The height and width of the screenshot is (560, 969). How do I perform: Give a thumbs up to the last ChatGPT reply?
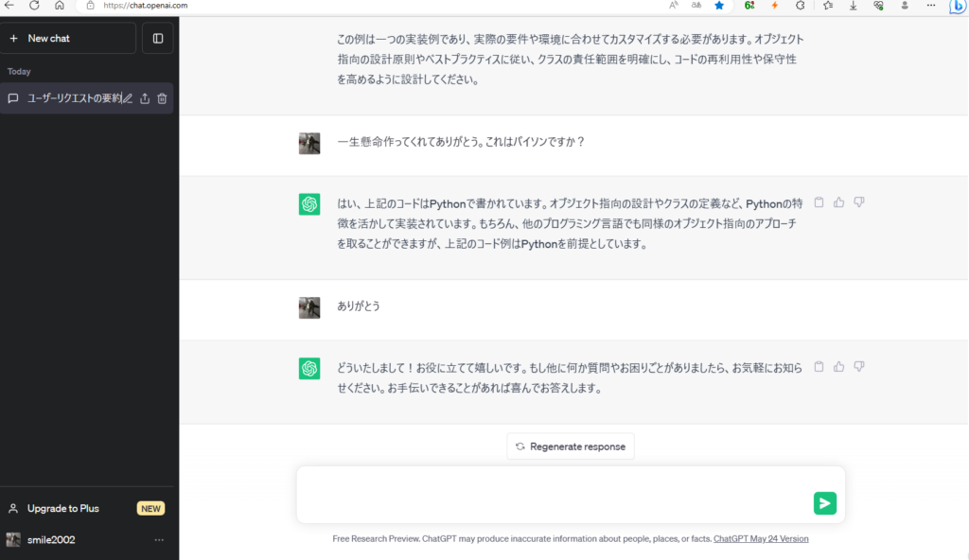pyautogui.click(x=838, y=367)
